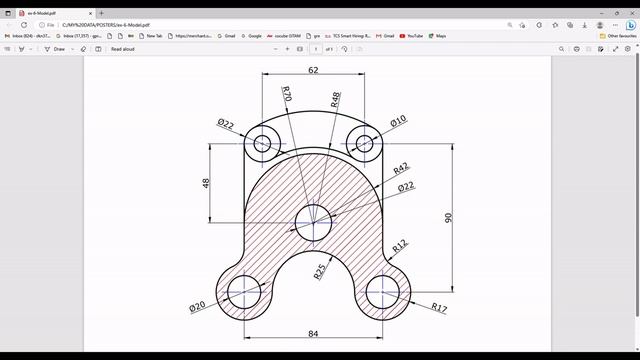Open the Collections icon

[x=570, y=25]
